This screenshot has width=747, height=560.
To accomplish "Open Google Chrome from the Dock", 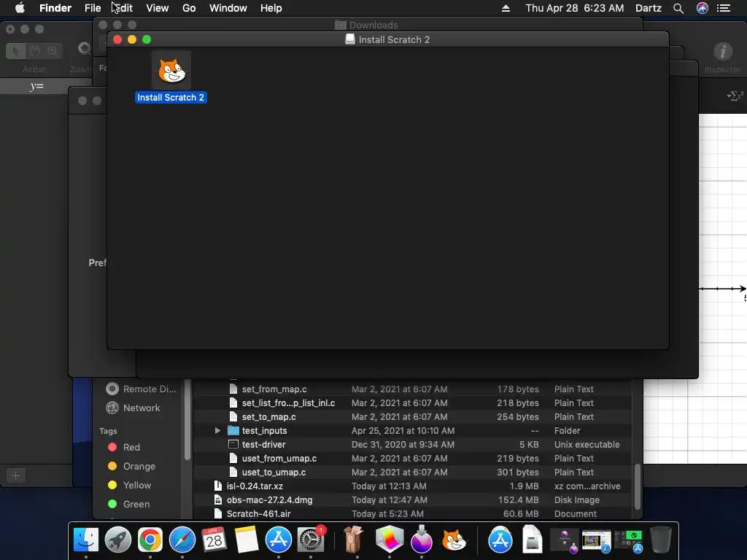I will coord(150,540).
